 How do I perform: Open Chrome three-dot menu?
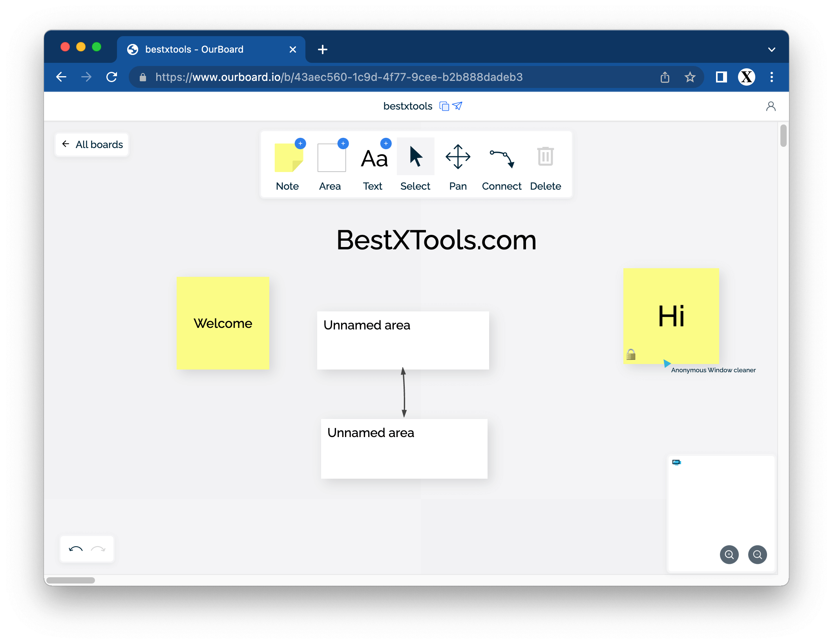click(771, 77)
